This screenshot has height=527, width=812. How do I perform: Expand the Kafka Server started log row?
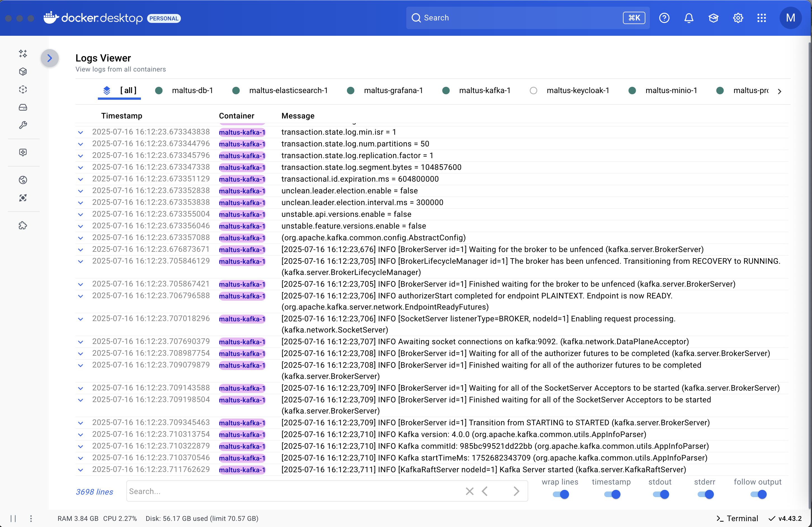[x=81, y=470]
